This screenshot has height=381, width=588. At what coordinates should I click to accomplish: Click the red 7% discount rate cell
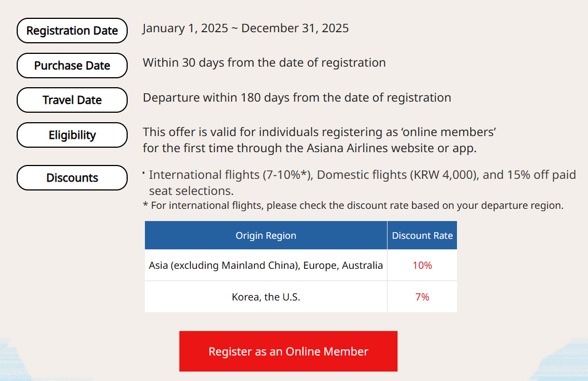422,297
